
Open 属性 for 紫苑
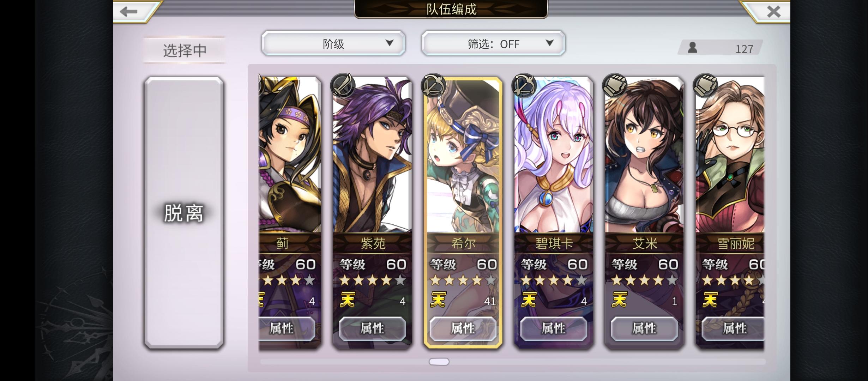[372, 328]
